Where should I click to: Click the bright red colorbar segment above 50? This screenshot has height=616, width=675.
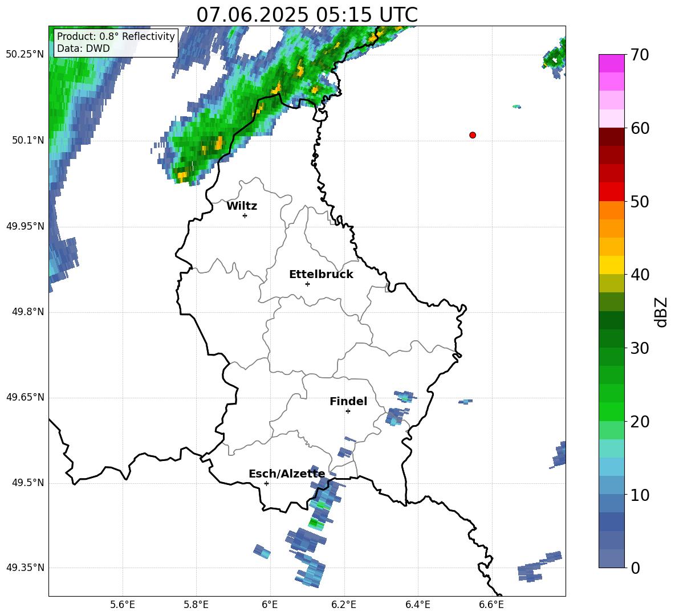611,192
